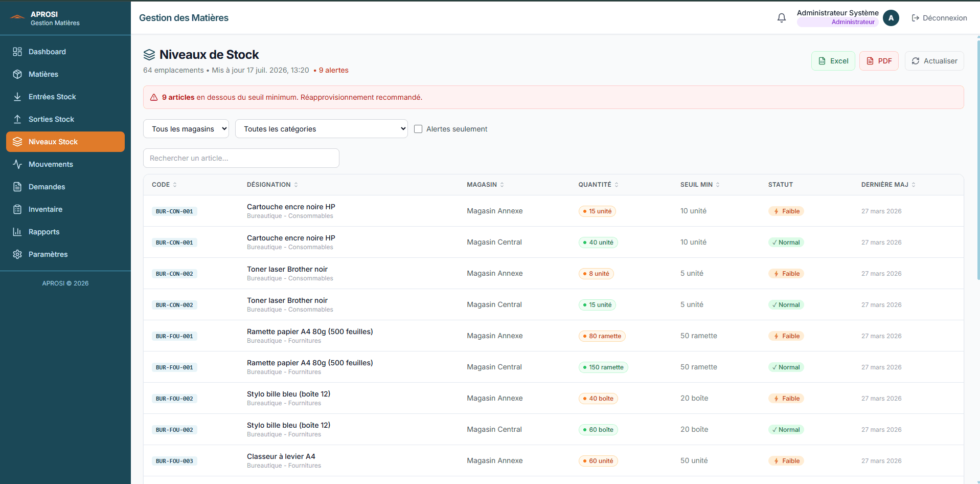Viewport: 980px width, 484px height.
Task: Click the 15 unité orange quantity badge
Action: point(597,211)
